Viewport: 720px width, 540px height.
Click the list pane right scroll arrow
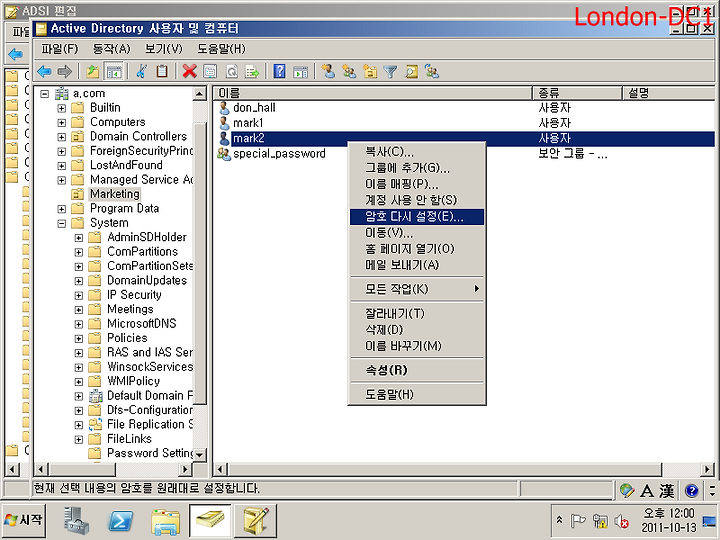[708, 469]
